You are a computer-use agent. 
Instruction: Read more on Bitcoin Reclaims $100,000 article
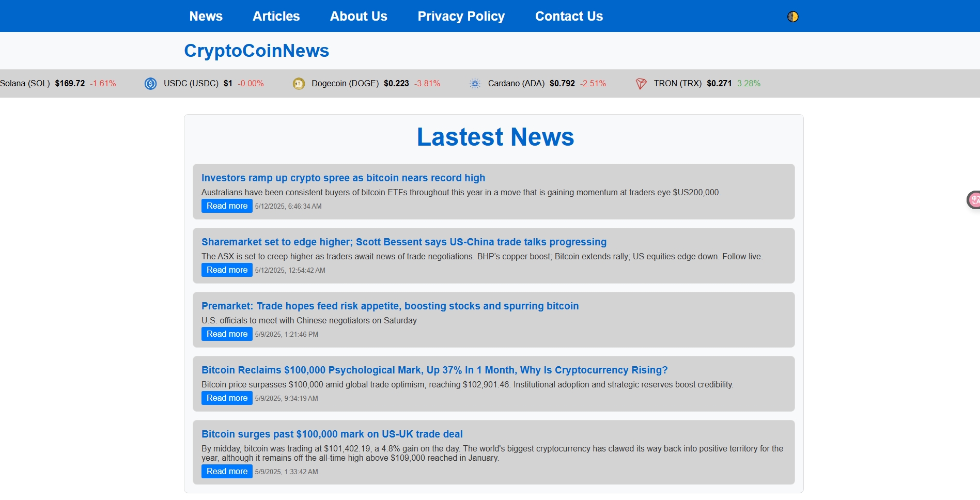pyautogui.click(x=227, y=398)
